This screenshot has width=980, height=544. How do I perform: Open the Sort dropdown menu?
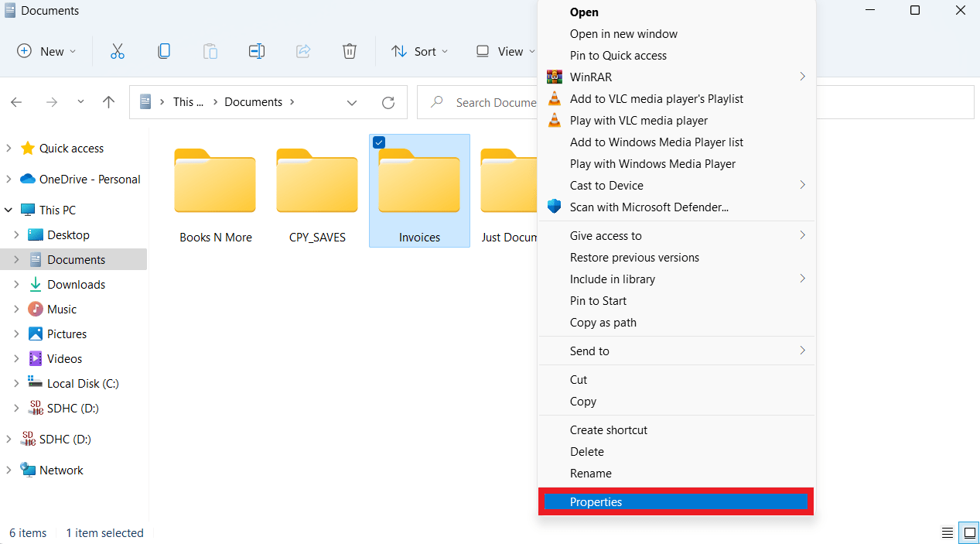(x=420, y=51)
